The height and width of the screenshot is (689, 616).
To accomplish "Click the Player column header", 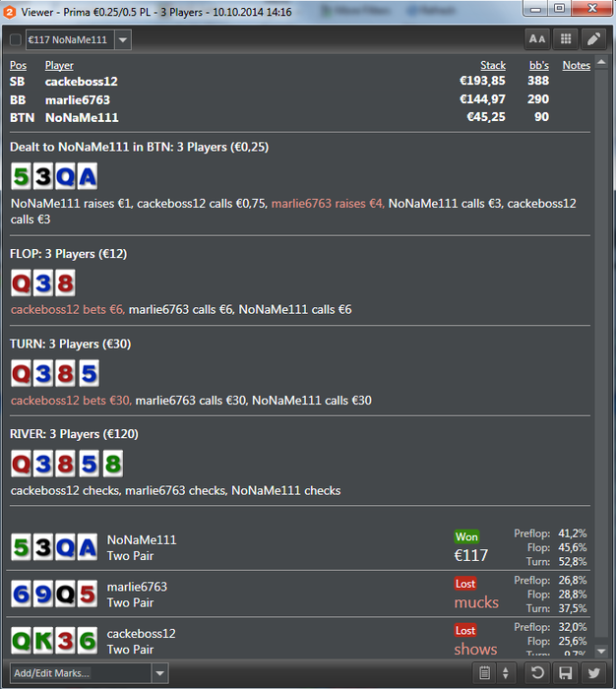I will pos(59,66).
